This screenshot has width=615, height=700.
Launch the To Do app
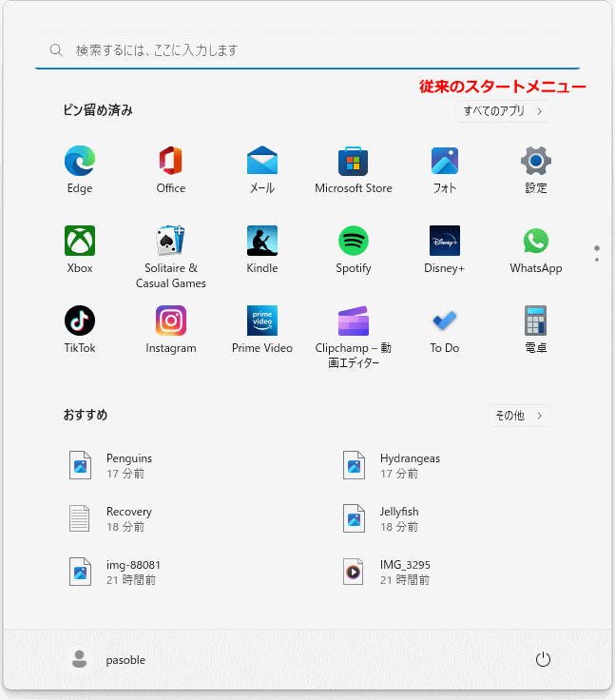click(x=445, y=329)
